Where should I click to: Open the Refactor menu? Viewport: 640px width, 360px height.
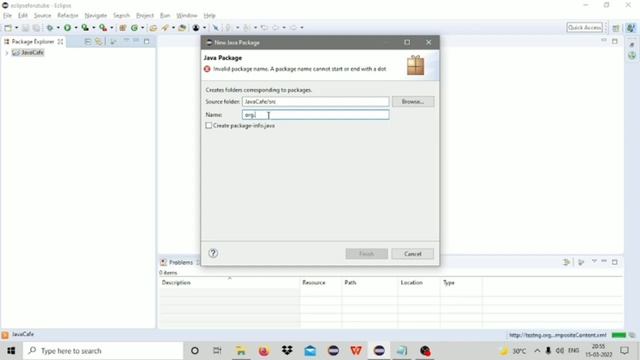(68, 16)
